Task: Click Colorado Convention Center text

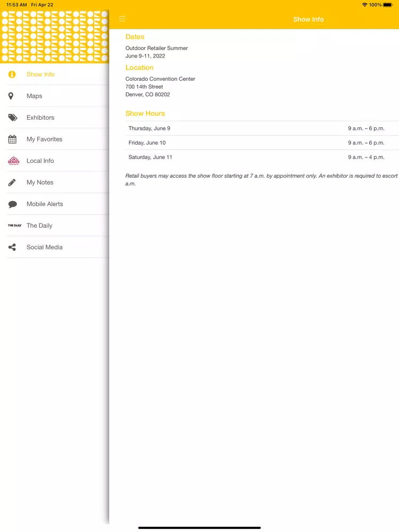Action: (160, 79)
